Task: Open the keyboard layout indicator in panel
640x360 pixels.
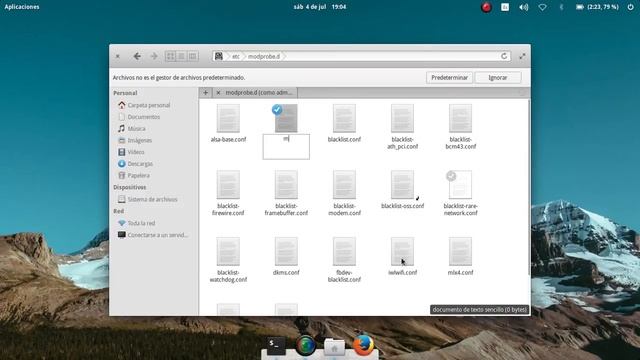Action: 505,7
